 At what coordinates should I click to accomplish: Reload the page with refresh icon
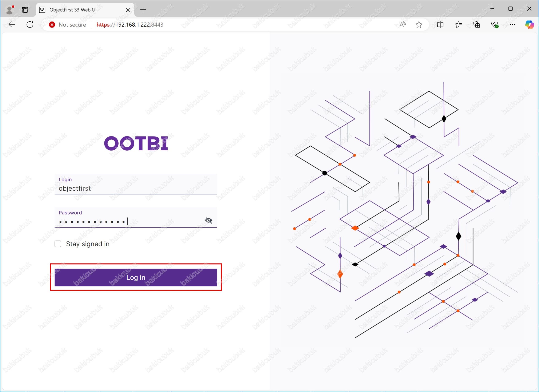pos(30,24)
